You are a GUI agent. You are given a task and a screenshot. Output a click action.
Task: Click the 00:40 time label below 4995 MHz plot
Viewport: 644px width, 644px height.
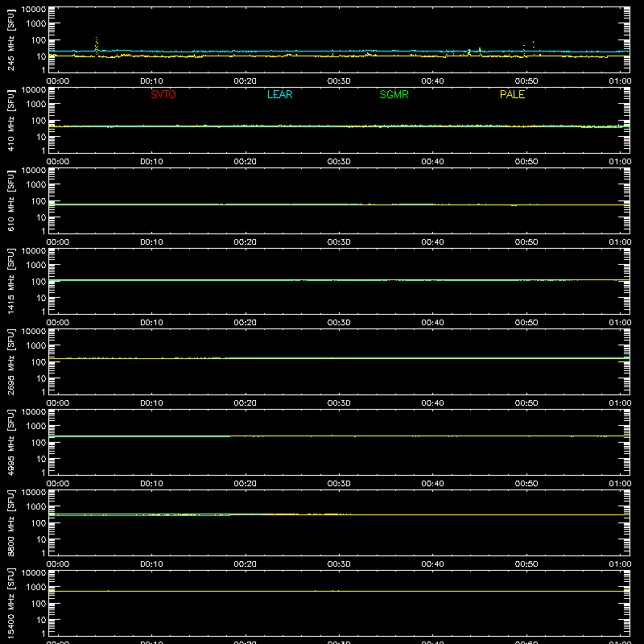pyautogui.click(x=432, y=484)
